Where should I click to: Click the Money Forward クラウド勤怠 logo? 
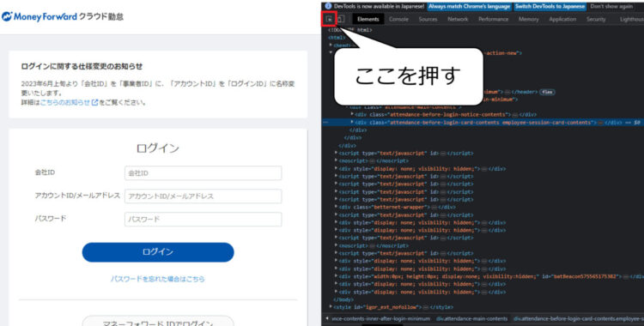coord(63,17)
